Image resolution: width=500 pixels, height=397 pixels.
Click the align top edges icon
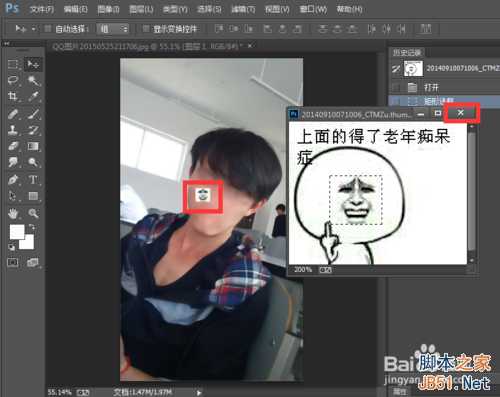pos(219,29)
